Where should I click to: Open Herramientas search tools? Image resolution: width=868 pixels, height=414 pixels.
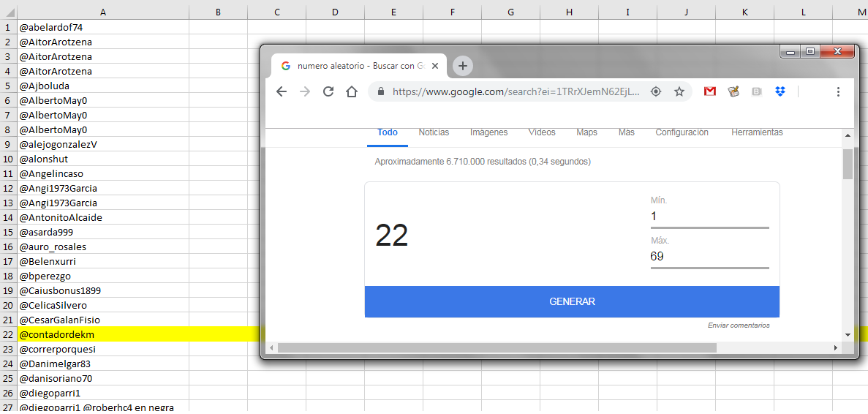click(x=758, y=133)
